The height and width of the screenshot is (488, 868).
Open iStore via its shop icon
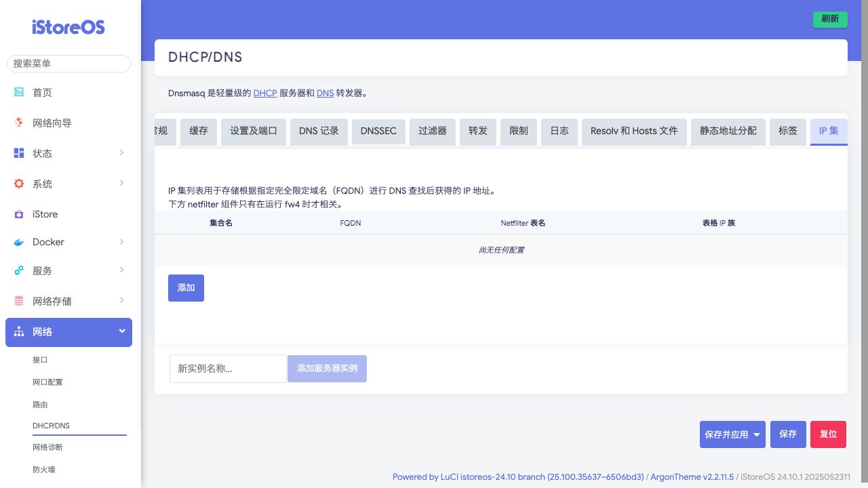click(19, 214)
